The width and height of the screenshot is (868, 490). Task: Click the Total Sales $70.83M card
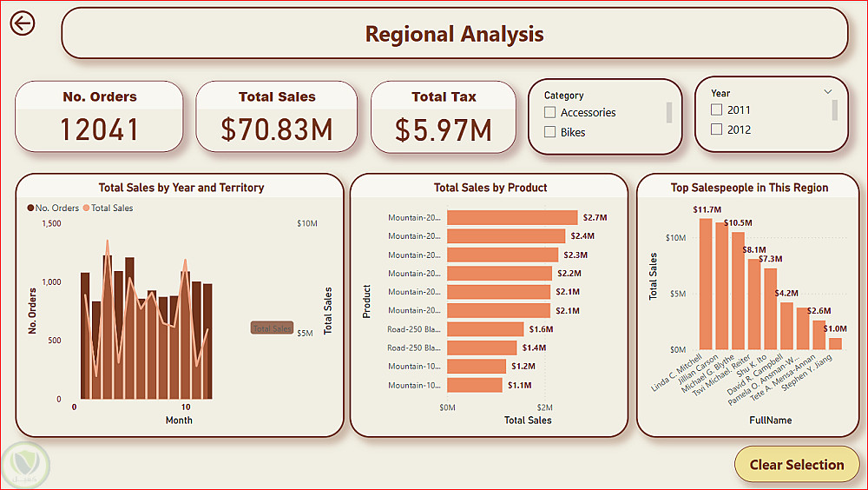(277, 116)
